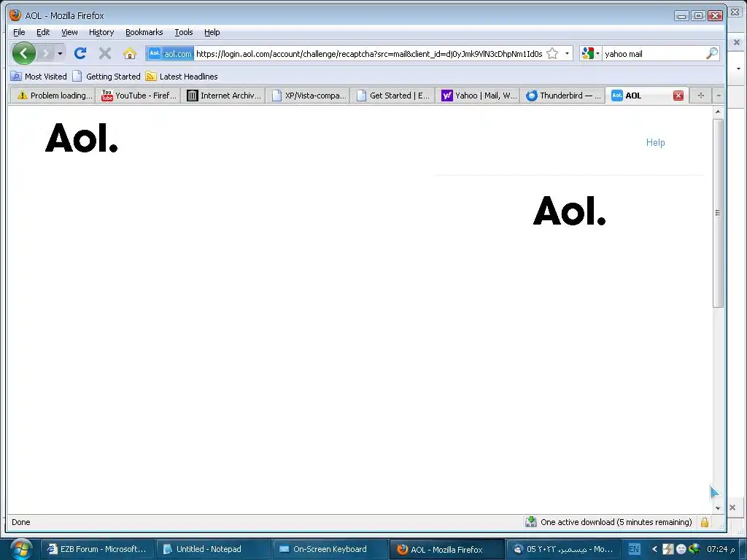Open the address bar history dropdown
The image size is (747, 560).
(x=567, y=54)
